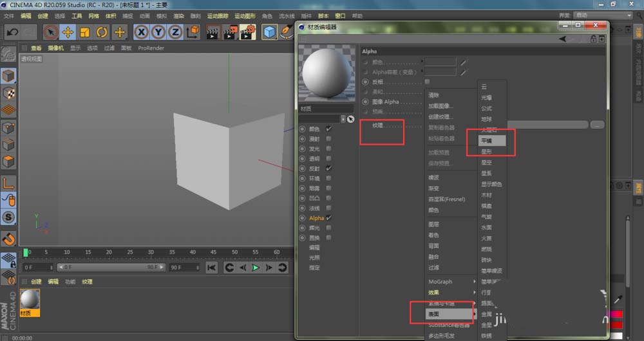Click the material name field 材质
Image resolution: width=644 pixels, height=341 pixels.
click(326, 109)
